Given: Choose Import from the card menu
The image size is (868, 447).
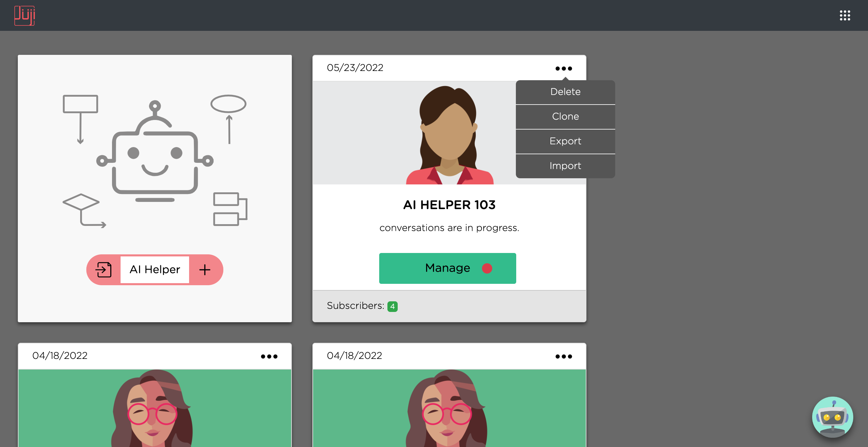Looking at the screenshot, I should click(565, 166).
